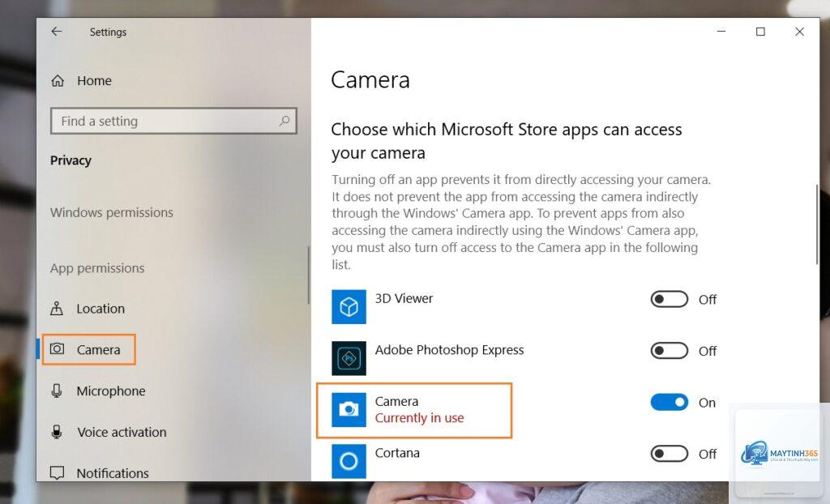Select Camera in the sidebar
This screenshot has width=830, height=504.
coord(89,349)
